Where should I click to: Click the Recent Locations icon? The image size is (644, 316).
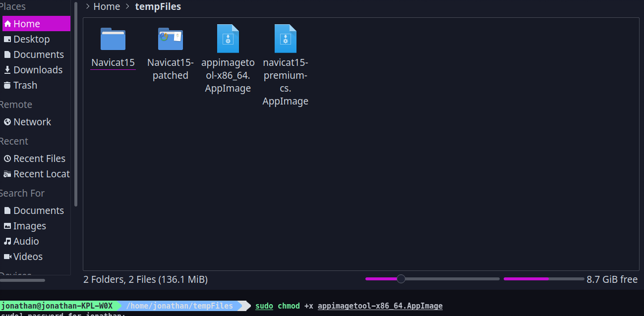8,174
